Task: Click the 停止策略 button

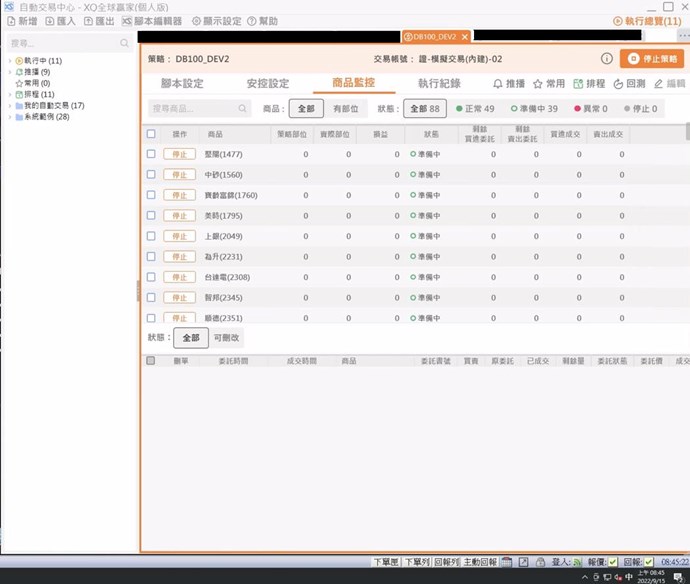Action: 652,59
